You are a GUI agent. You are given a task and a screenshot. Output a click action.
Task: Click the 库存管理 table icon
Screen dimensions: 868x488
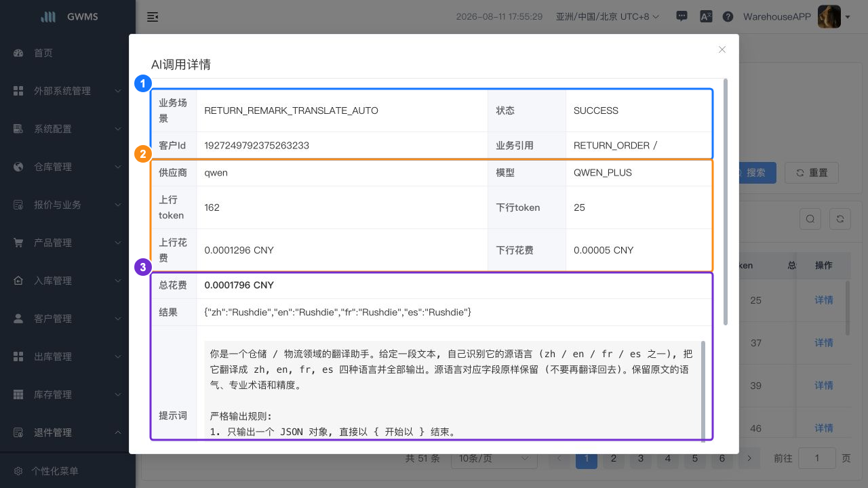(x=18, y=394)
